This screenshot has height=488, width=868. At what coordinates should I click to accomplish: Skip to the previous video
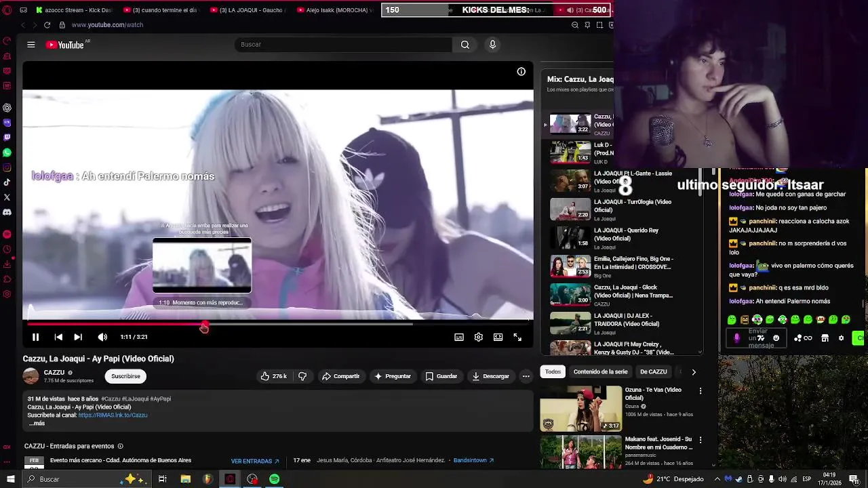point(58,337)
